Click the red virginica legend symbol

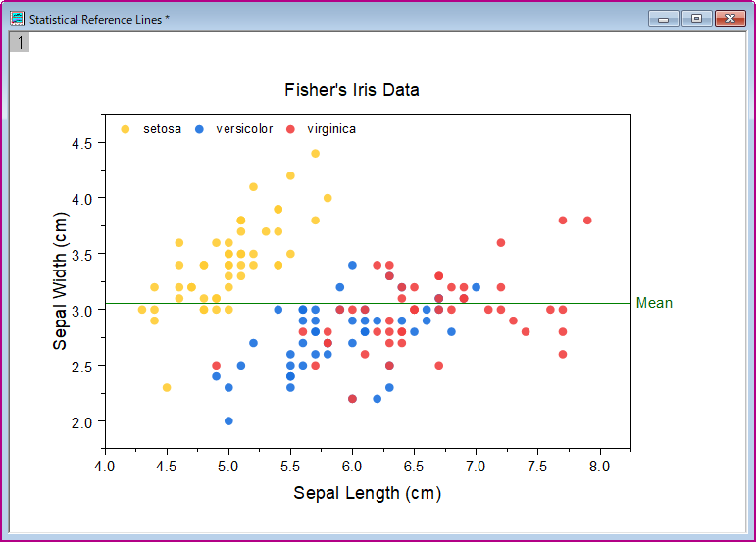pyautogui.click(x=290, y=129)
